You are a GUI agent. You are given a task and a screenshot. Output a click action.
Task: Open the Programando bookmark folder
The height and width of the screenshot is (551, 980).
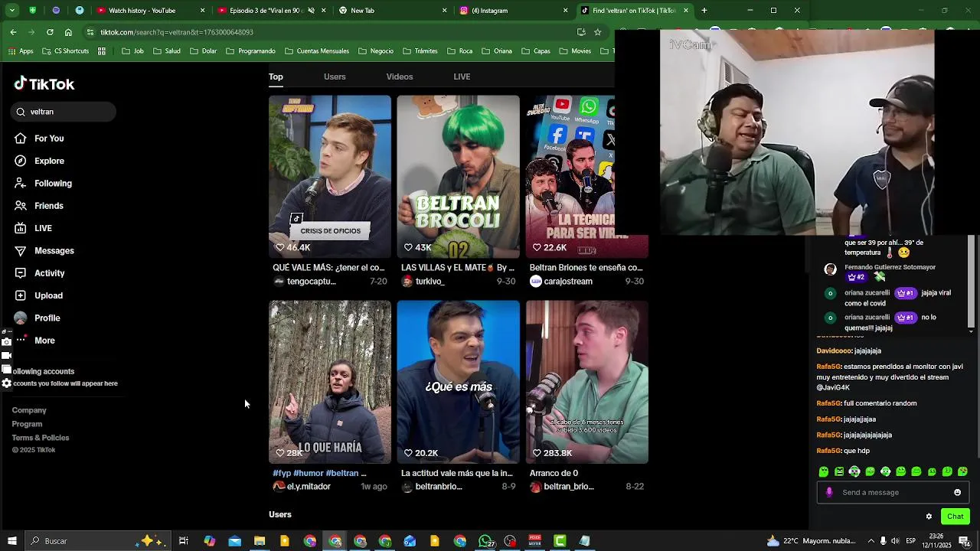pos(250,51)
